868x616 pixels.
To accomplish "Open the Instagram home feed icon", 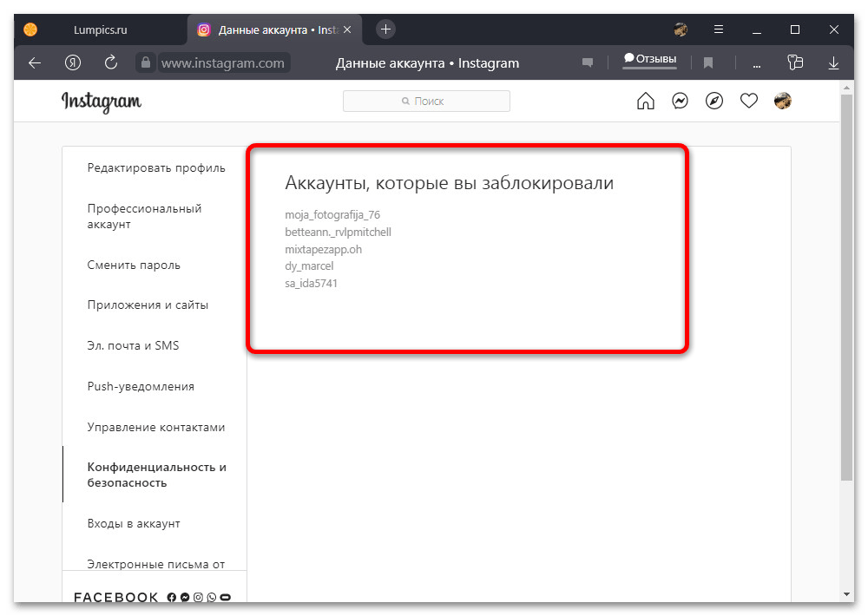I will pos(646,101).
